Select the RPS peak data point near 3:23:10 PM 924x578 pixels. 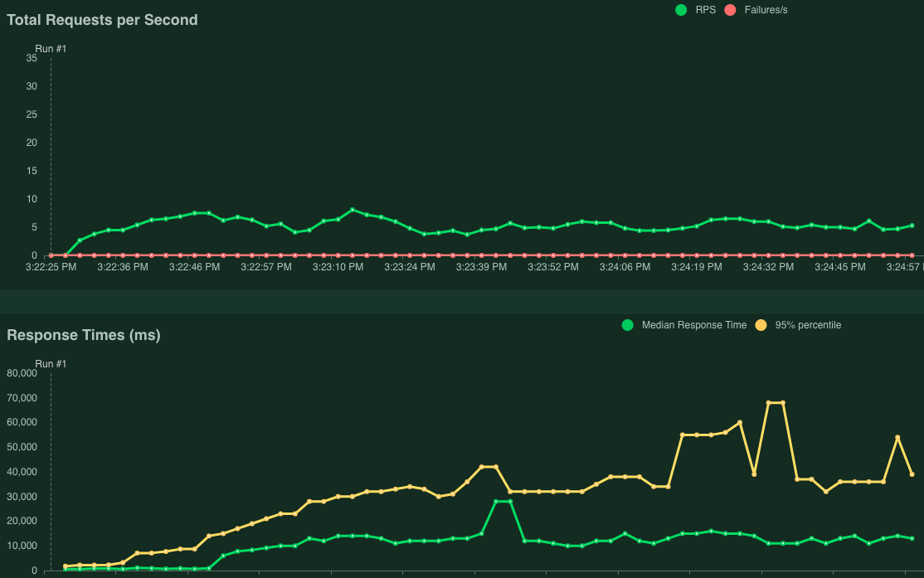(x=352, y=210)
